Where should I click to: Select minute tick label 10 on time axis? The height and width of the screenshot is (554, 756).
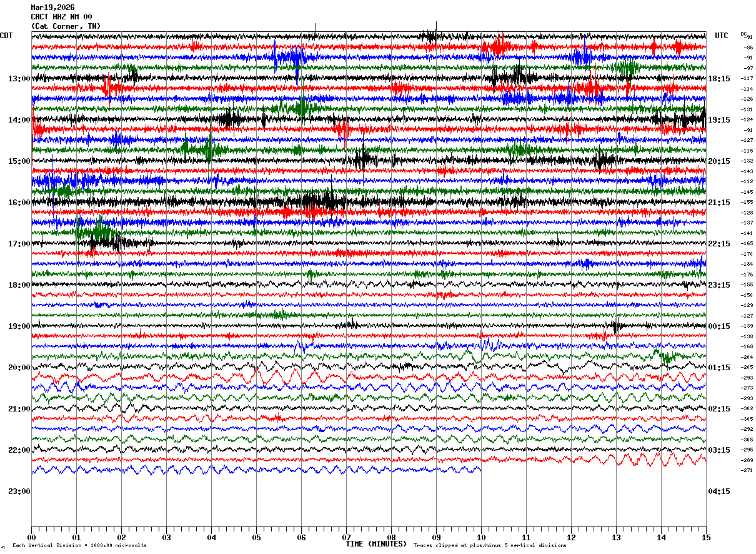click(x=481, y=538)
